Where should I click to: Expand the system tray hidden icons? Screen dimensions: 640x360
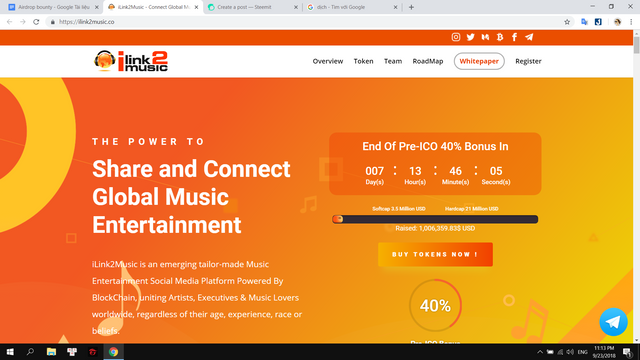click(540, 352)
